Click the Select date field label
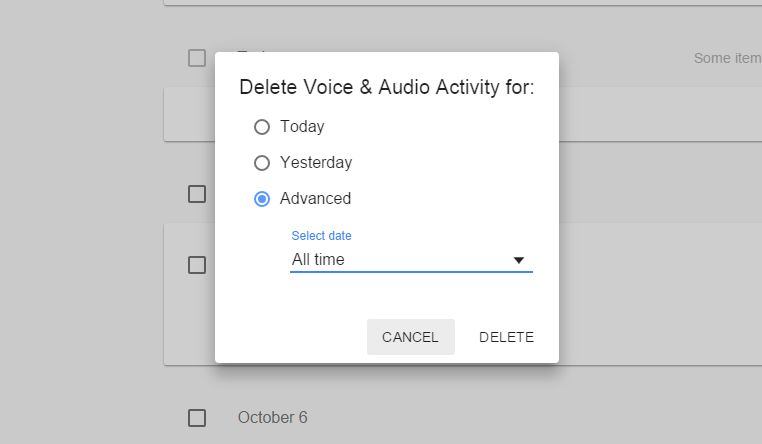Screen dimensions: 762x444 point(321,236)
